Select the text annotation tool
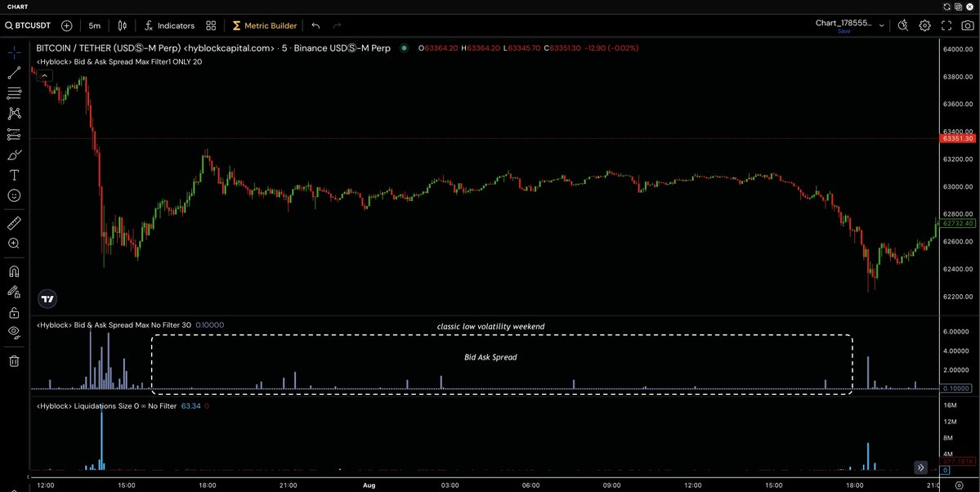The width and height of the screenshot is (980, 492). [14, 175]
